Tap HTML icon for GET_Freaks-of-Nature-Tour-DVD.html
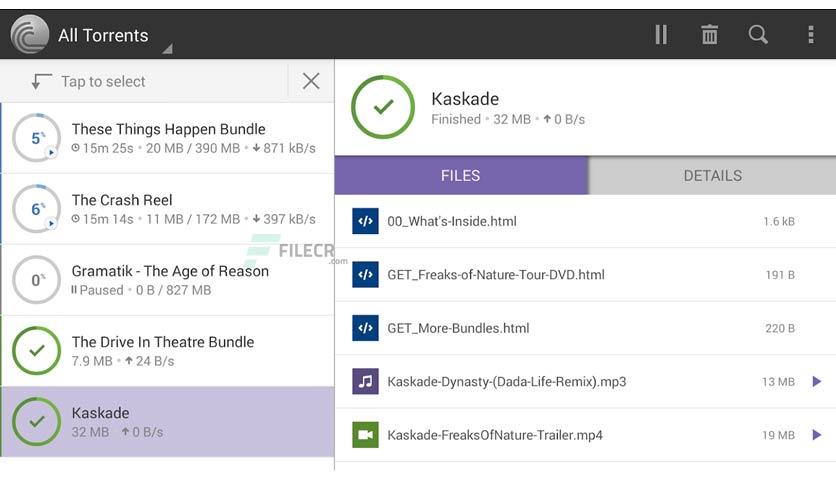 click(365, 274)
